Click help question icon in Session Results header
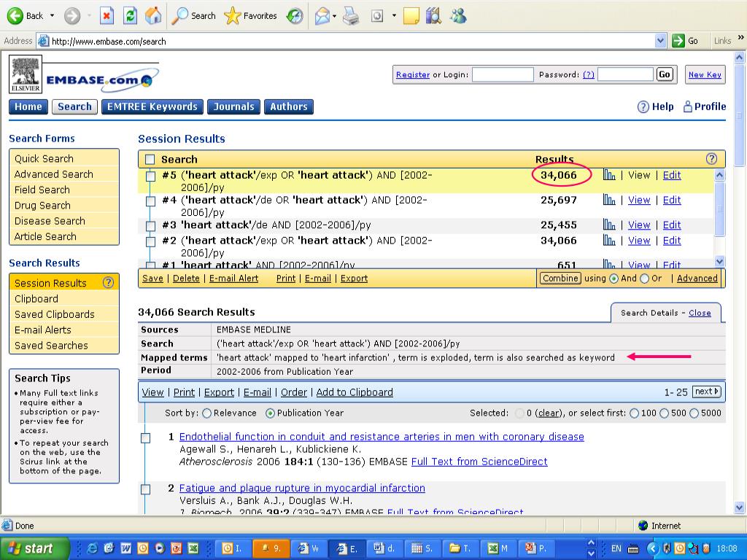 pyautogui.click(x=711, y=158)
